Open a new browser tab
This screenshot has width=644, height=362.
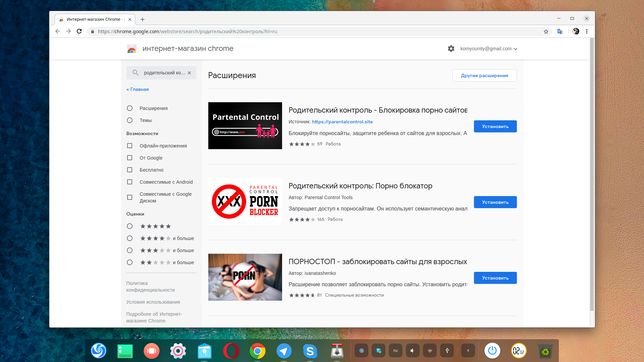tap(143, 19)
